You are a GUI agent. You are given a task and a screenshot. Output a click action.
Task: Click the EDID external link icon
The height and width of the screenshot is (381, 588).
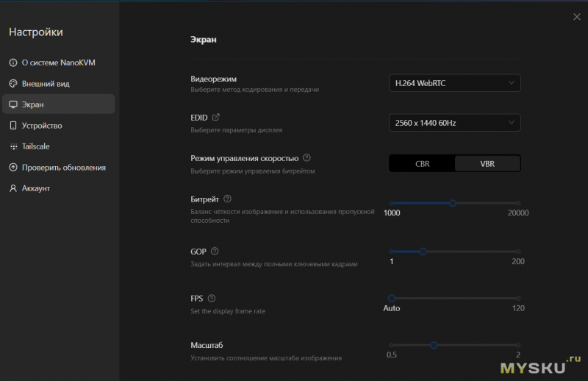tap(215, 117)
